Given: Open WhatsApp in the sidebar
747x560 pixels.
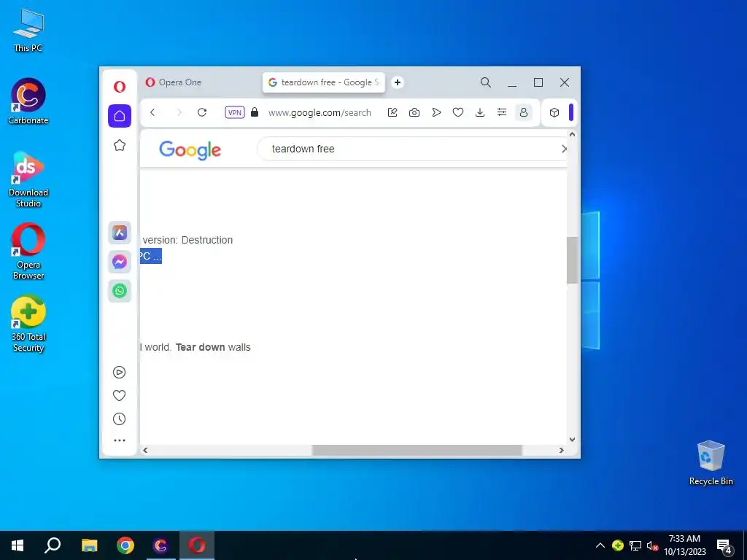Looking at the screenshot, I should click(120, 290).
